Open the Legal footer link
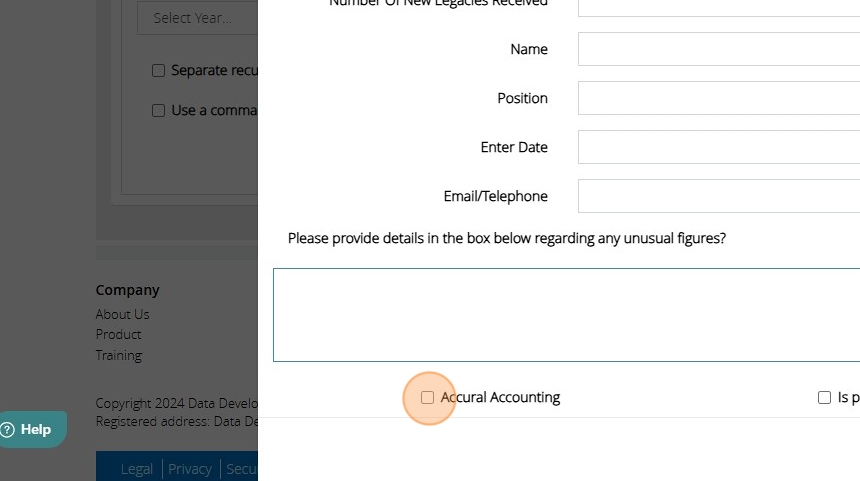Screen dimensions: 860x481 pyautogui.click(x=137, y=469)
